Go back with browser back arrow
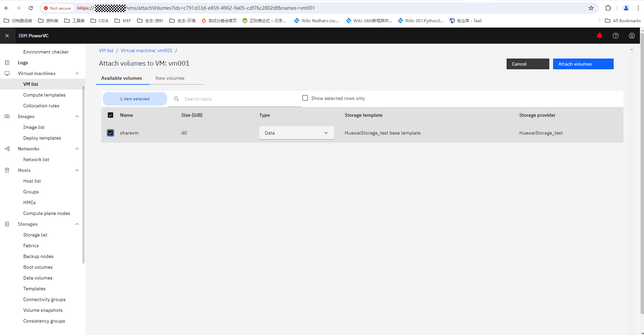 [6, 8]
